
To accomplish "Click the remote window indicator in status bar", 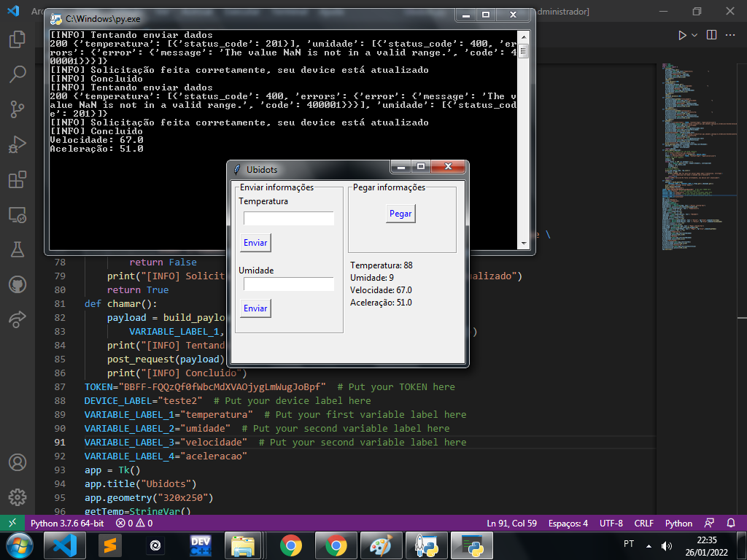I will point(12,523).
